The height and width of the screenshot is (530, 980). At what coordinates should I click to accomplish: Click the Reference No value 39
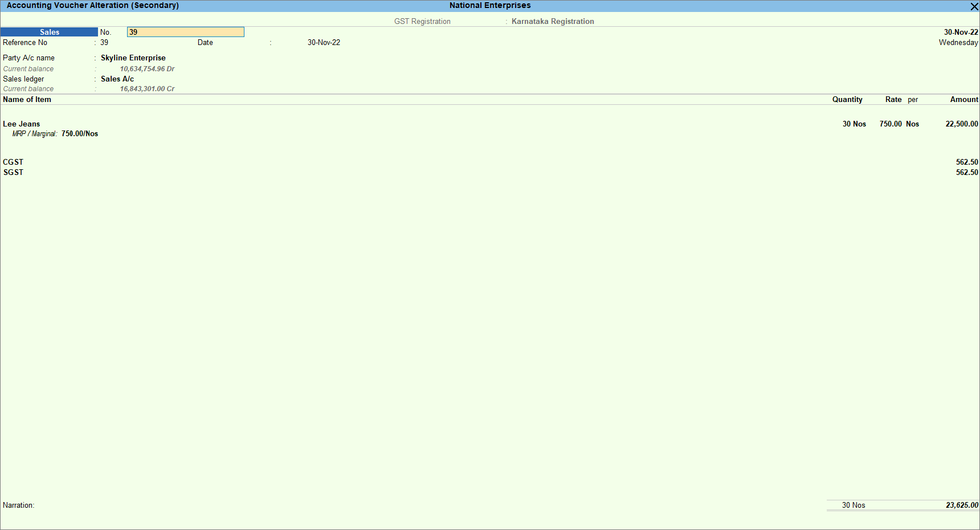pyautogui.click(x=104, y=42)
